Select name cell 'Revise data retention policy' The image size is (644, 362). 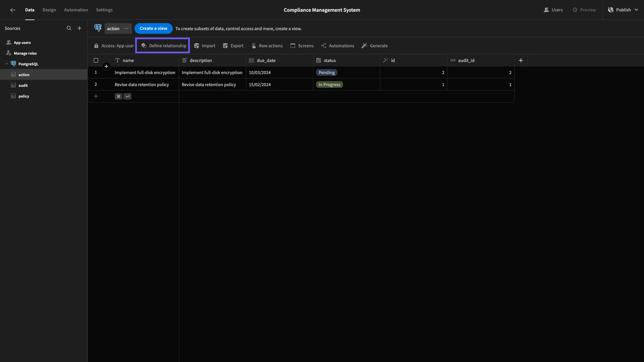[x=145, y=84]
